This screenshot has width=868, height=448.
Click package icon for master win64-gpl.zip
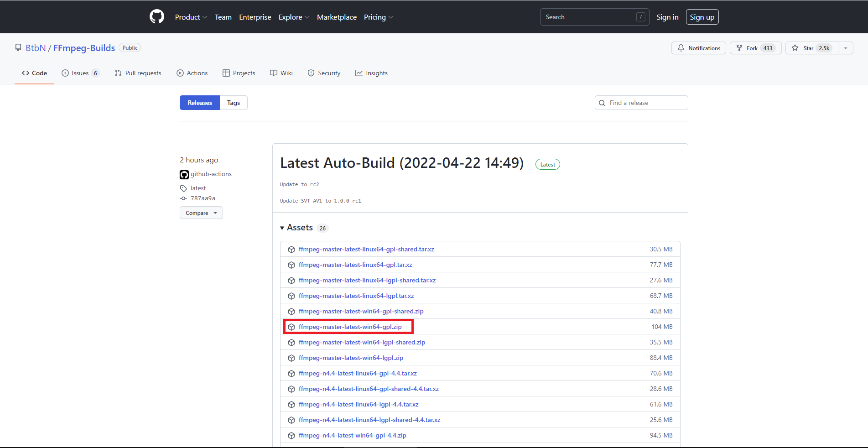[x=291, y=327]
